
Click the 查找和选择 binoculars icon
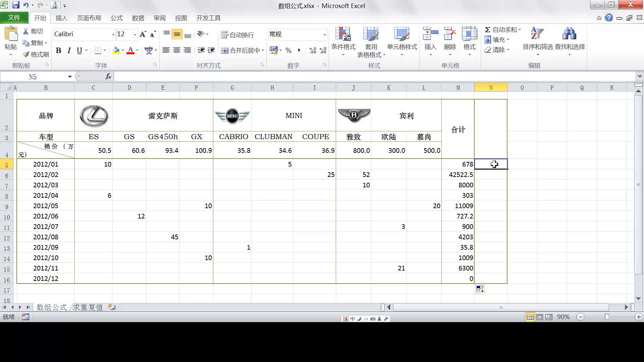(x=569, y=34)
